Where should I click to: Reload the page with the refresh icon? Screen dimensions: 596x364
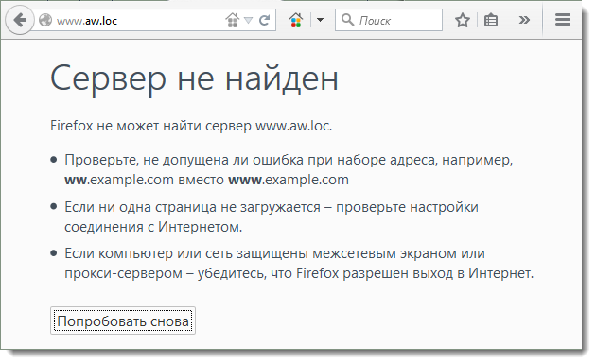point(265,20)
